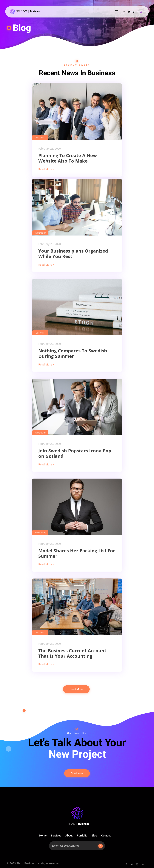Click the Facebook icon in header
154x868 pixels.
124,12
